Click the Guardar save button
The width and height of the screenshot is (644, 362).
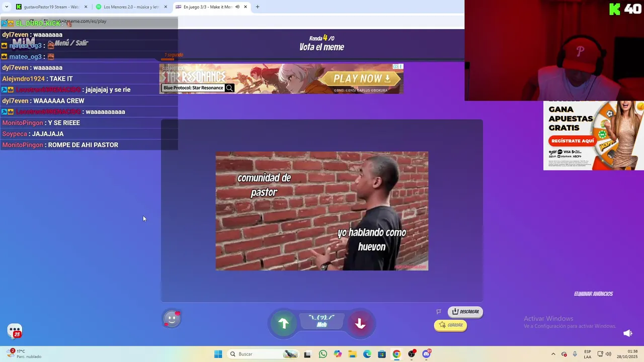(x=450, y=325)
